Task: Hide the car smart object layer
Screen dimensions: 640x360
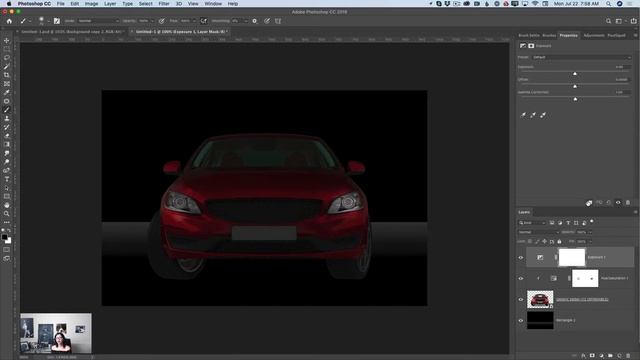Action: click(x=521, y=300)
